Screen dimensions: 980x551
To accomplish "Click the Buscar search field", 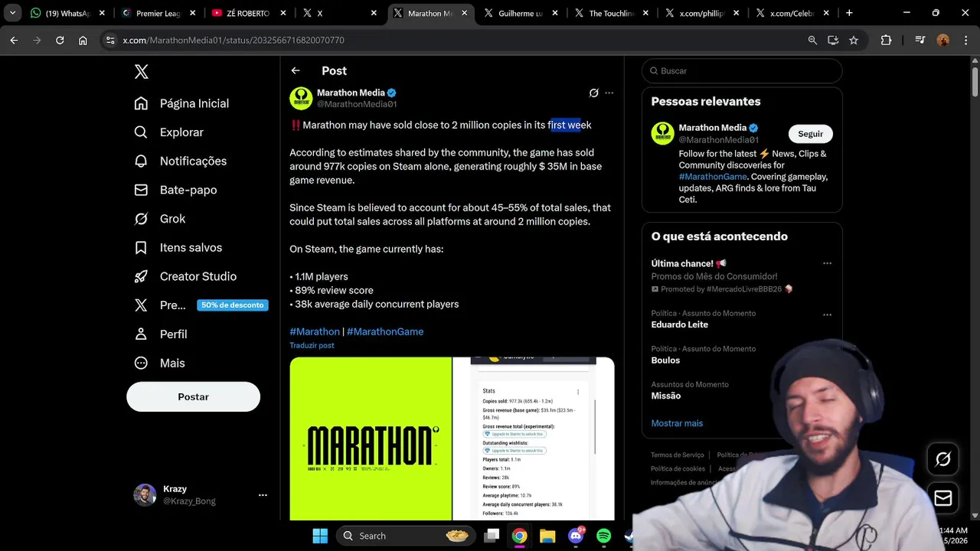I will [x=742, y=70].
